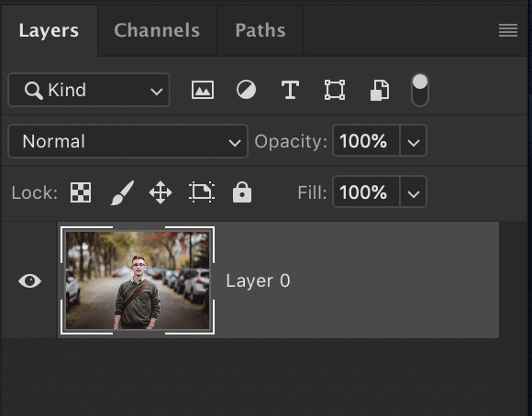Lock position move-arrows icon
Viewport: 532px width, 416px height.
161,192
